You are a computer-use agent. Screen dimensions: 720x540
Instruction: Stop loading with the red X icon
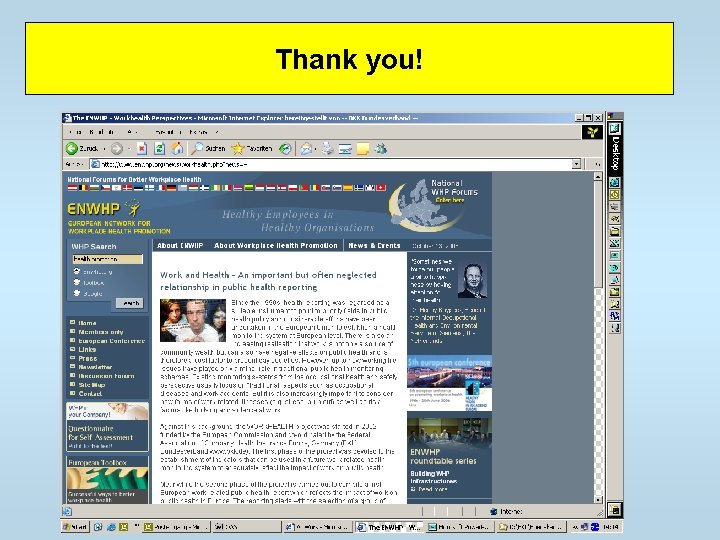pos(142,148)
